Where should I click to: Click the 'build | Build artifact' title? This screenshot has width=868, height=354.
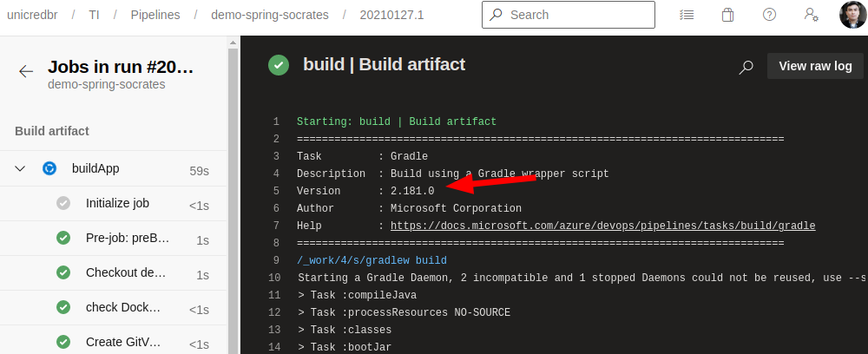(x=385, y=65)
